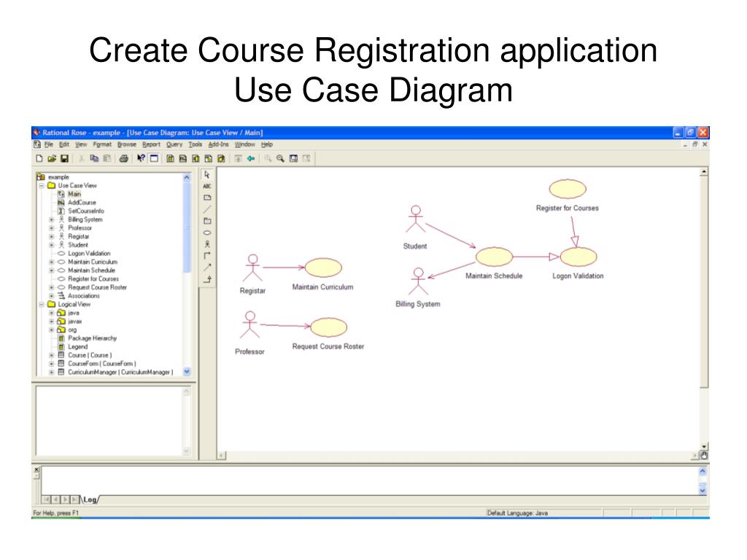Select the Use Case oval tool
Image resolution: width=747 pixels, height=560 pixels.
[207, 233]
